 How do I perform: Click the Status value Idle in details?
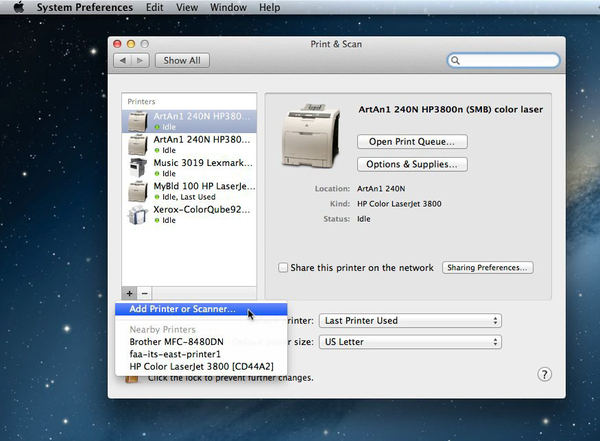364,219
